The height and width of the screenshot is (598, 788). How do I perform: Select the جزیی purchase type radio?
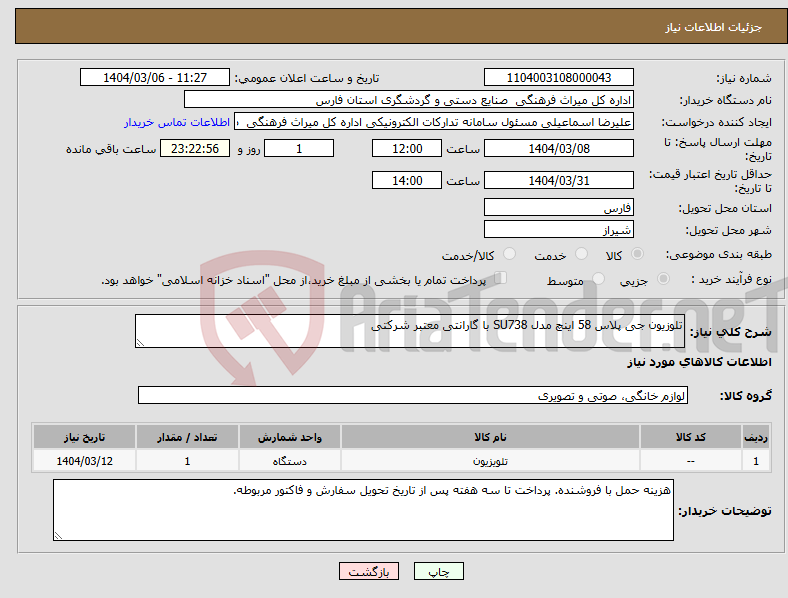coord(663,278)
